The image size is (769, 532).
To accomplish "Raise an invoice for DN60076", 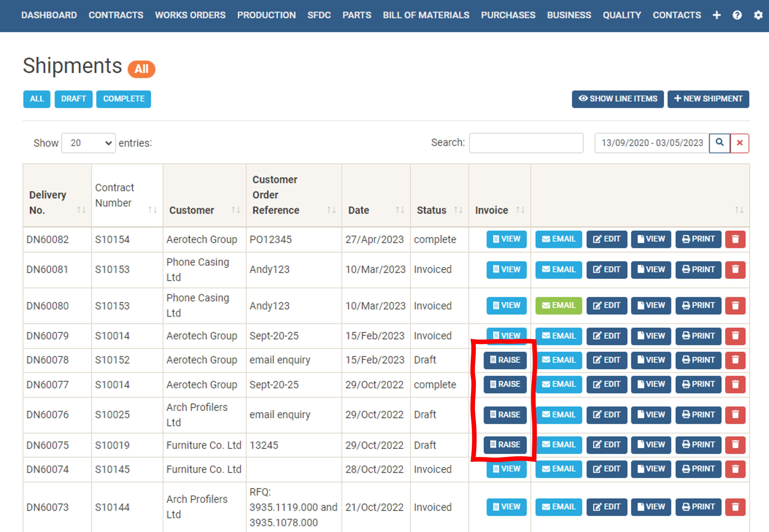I will (505, 415).
